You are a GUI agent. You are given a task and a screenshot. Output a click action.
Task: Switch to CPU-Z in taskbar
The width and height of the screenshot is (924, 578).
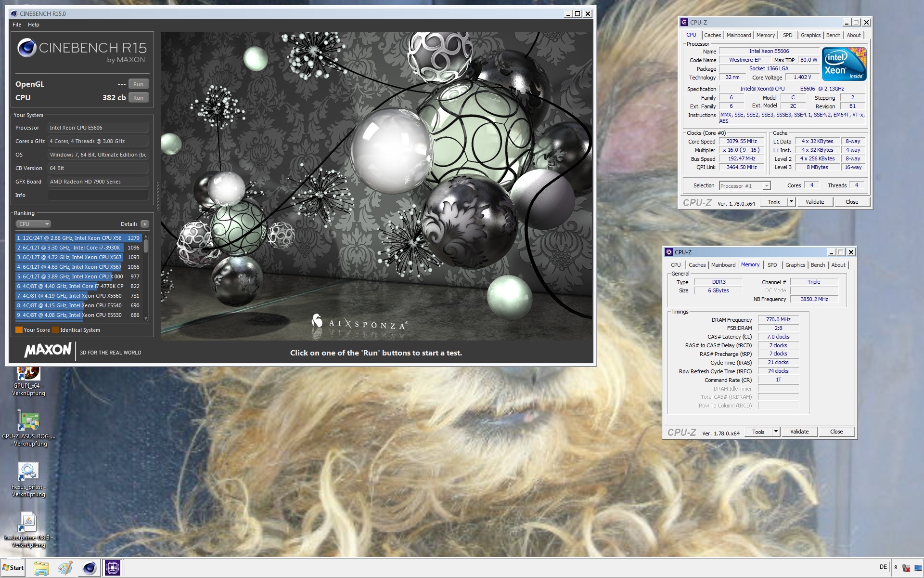point(113,568)
